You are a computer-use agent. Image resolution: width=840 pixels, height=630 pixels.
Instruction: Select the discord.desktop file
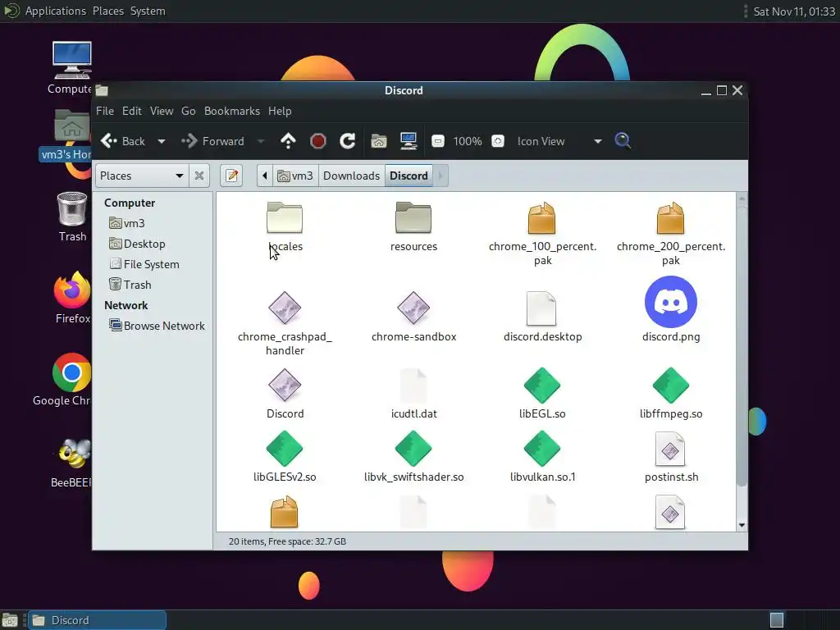click(x=541, y=316)
